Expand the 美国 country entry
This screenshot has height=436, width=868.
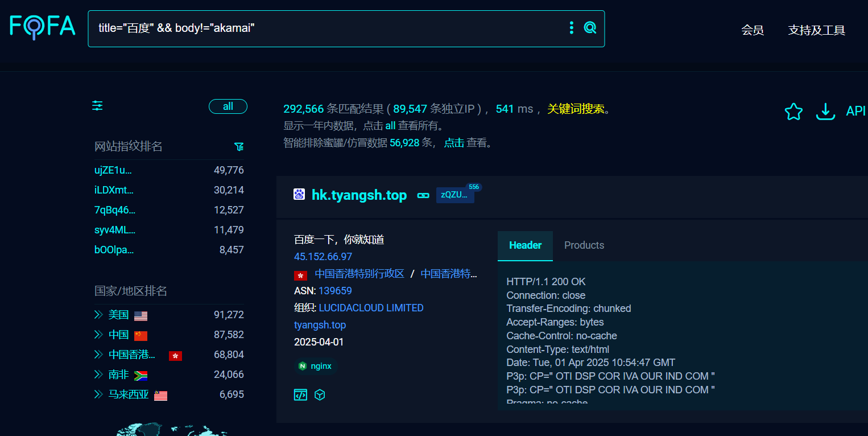pyautogui.click(x=98, y=315)
